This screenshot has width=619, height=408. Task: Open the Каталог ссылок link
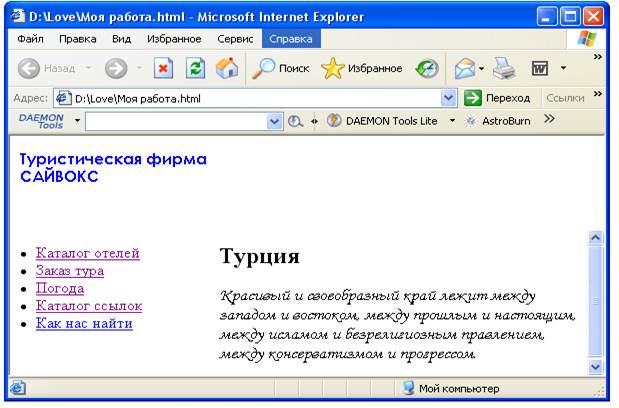(x=89, y=306)
